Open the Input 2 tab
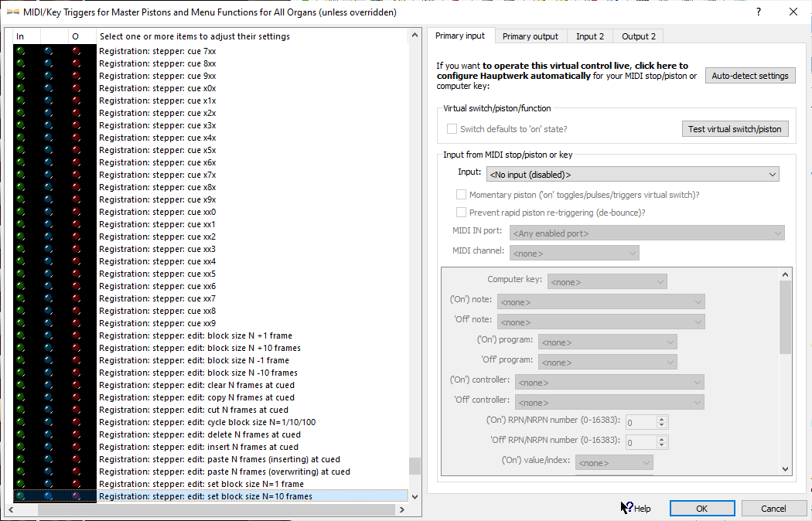 pos(590,36)
